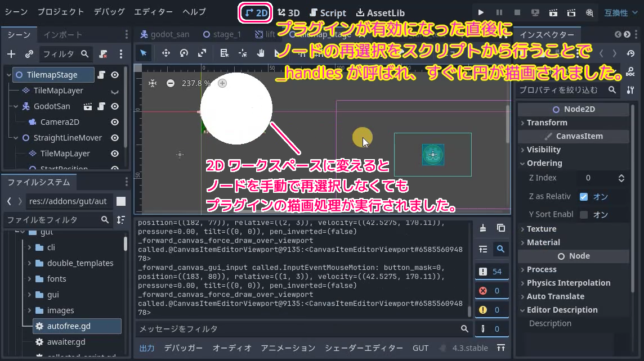This screenshot has height=361, width=644.
Task: Choose the Scale Mode tool
Action: (x=202, y=53)
